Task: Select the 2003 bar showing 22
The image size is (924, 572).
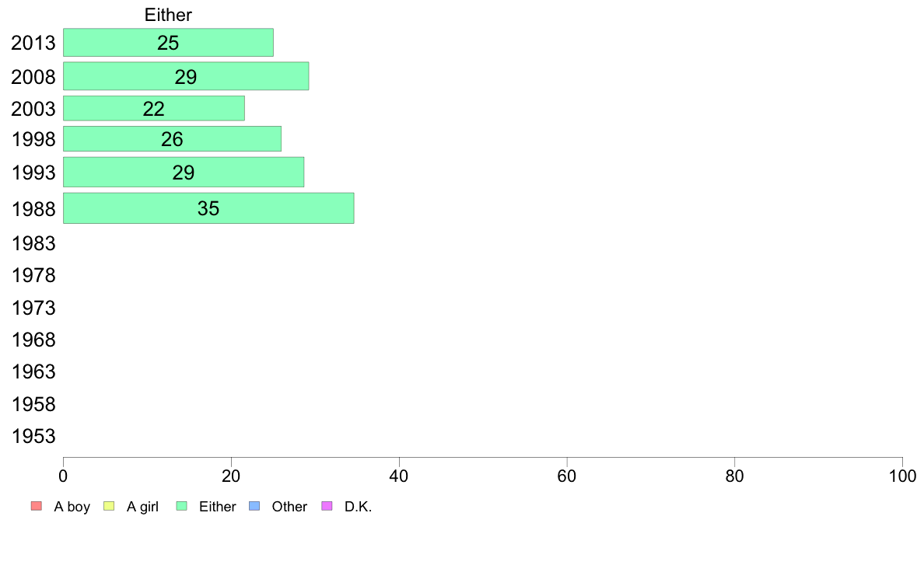Action: coord(154,108)
